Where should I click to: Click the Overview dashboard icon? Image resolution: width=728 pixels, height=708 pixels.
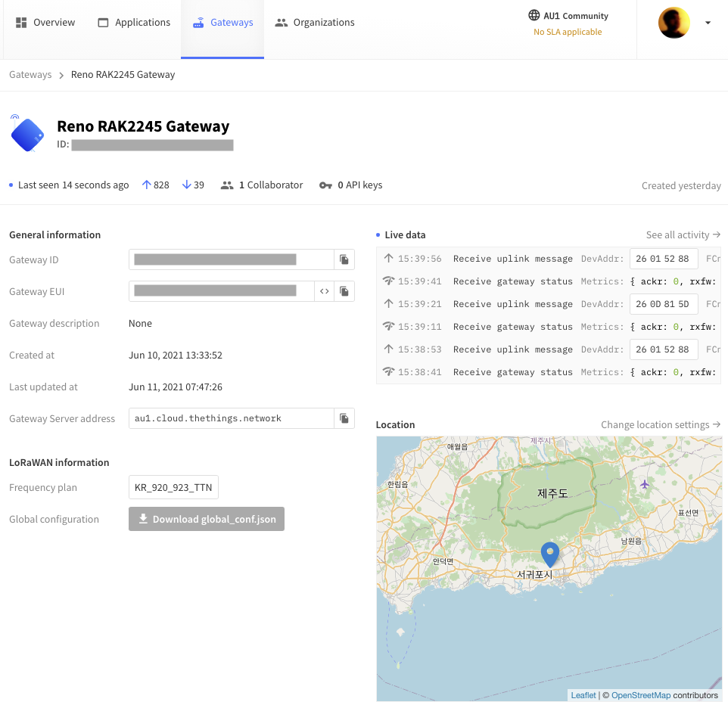tap(21, 22)
